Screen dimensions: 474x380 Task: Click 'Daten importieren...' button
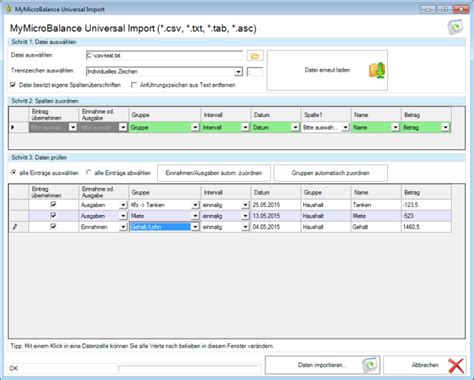[x=322, y=365]
